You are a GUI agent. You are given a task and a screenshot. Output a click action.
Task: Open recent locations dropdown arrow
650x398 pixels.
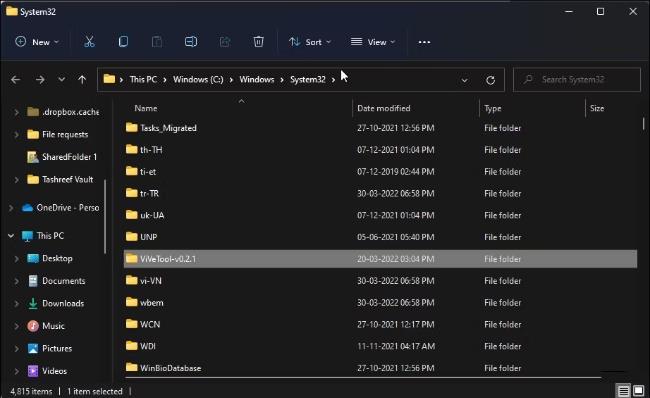pos(61,80)
